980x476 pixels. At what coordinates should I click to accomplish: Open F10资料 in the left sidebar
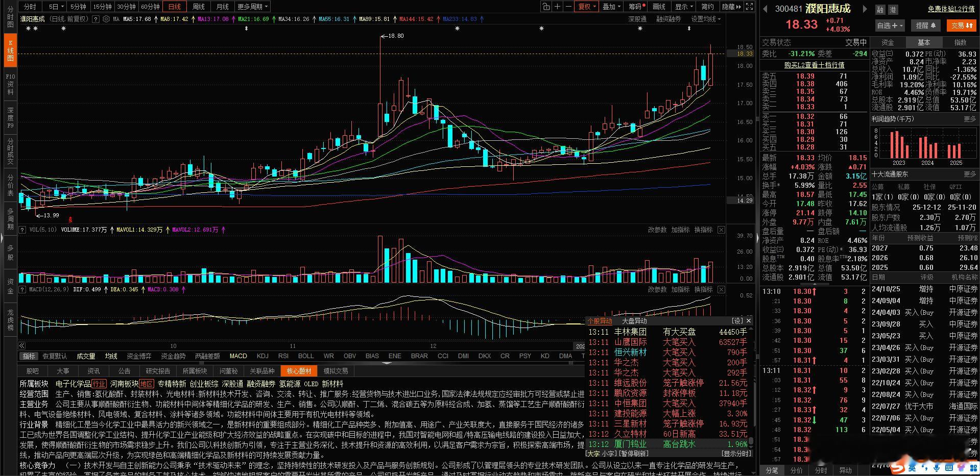10,84
